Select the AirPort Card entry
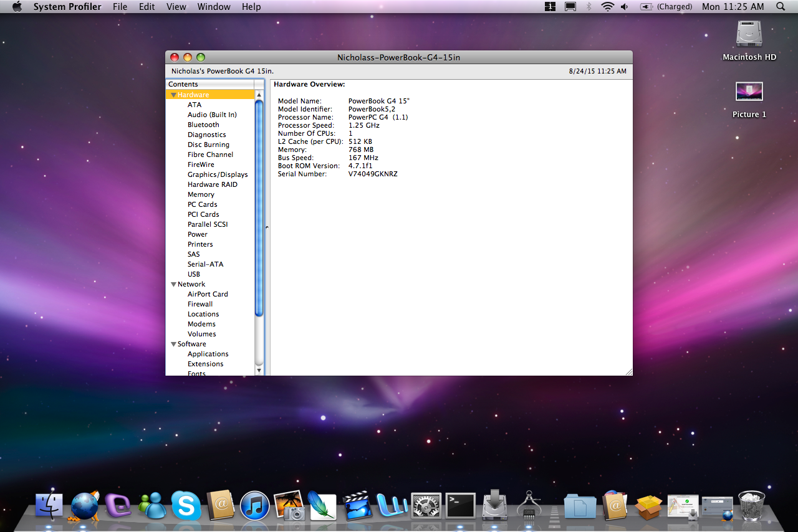Viewport: 798px width, 532px height. [208, 294]
